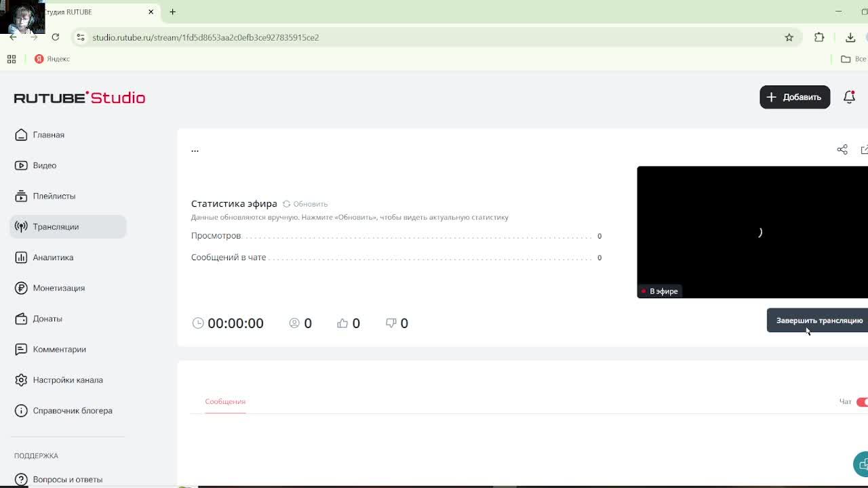This screenshot has width=868, height=488.
Task: Open Настройки канала
Action: (68, 380)
